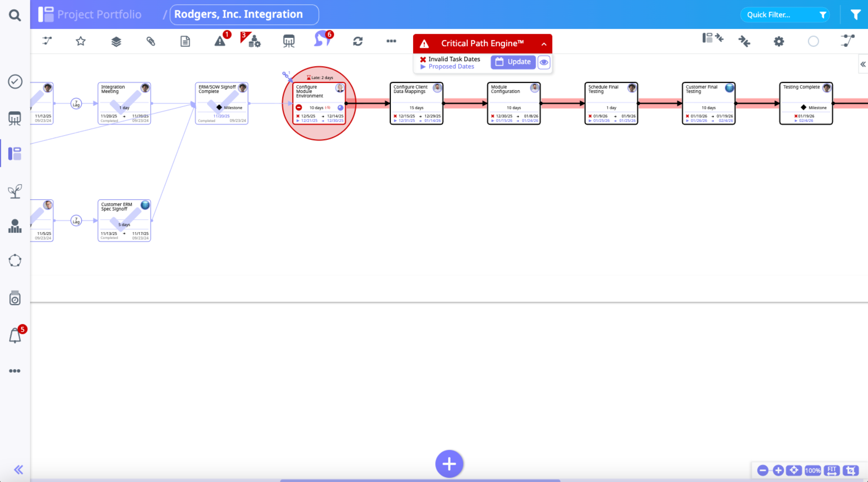Image resolution: width=868 pixels, height=482 pixels.
Task: Toggle proposed dates eye visibility
Action: point(544,62)
